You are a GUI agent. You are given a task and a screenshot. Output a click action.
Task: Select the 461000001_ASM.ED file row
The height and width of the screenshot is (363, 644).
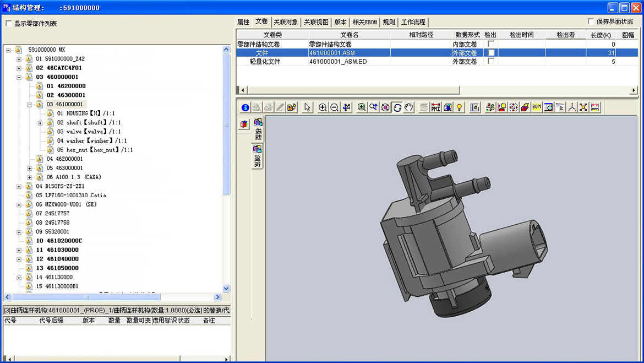337,62
